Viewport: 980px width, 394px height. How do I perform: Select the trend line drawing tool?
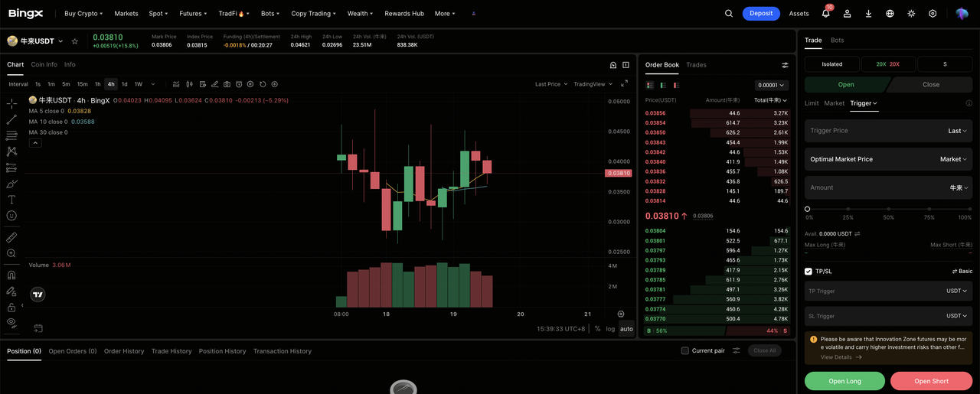(x=11, y=119)
